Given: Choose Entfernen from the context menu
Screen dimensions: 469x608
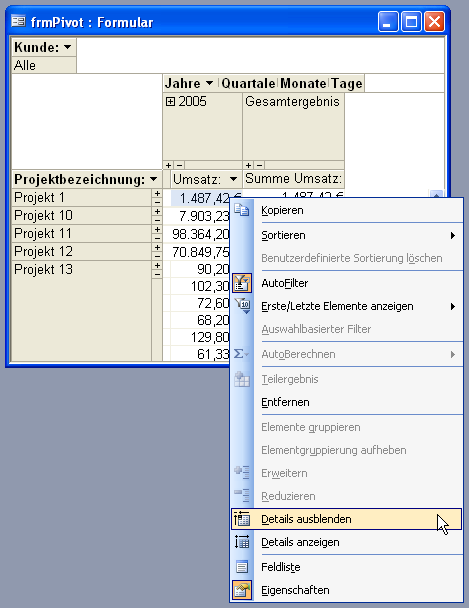Looking at the screenshot, I should click(285, 402).
